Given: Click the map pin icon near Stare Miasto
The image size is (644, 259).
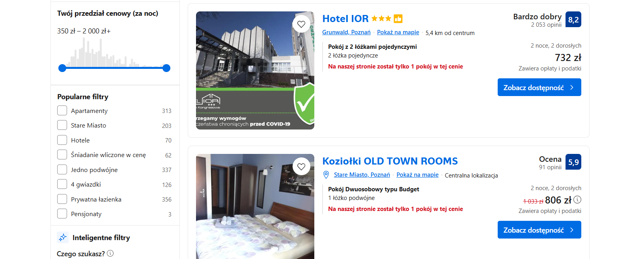Looking at the screenshot, I should tap(326, 175).
